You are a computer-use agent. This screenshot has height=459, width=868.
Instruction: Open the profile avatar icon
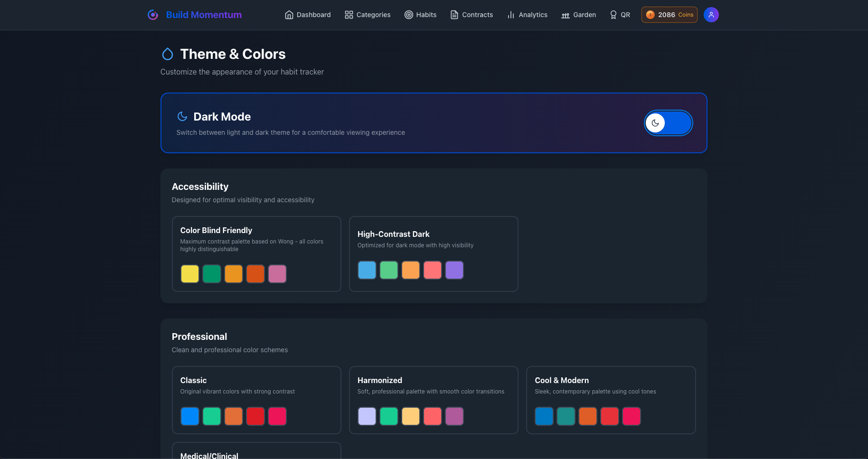tap(711, 15)
